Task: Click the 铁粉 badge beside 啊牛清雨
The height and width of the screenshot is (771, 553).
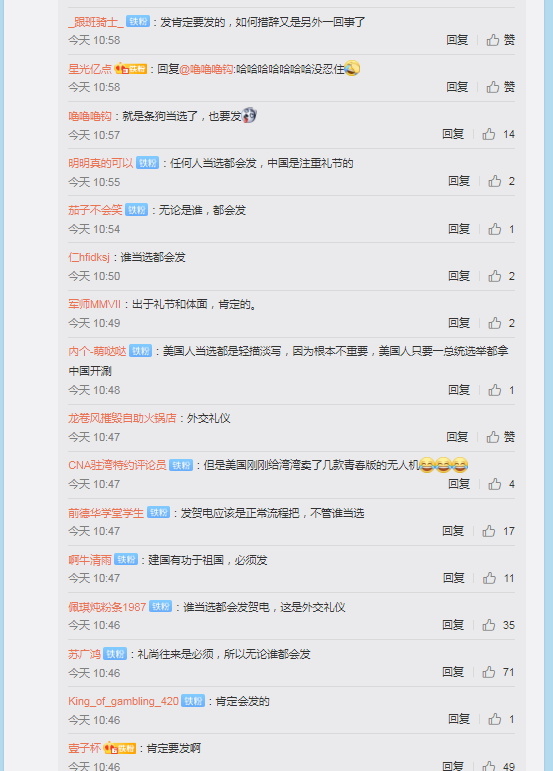Action: pyautogui.click(x=126, y=560)
